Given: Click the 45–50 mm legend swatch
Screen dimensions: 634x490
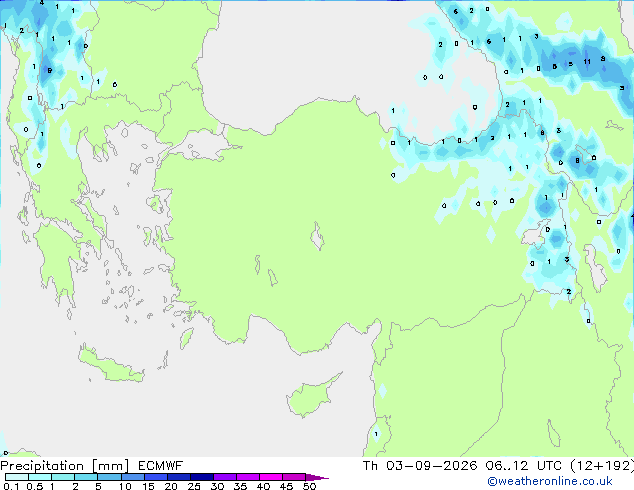Looking at the screenshot, I should (294, 477).
